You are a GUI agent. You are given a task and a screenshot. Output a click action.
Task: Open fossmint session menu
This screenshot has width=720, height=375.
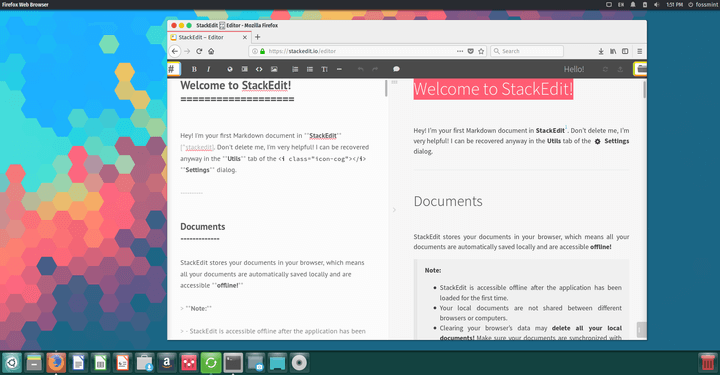pyautogui.click(x=703, y=5)
